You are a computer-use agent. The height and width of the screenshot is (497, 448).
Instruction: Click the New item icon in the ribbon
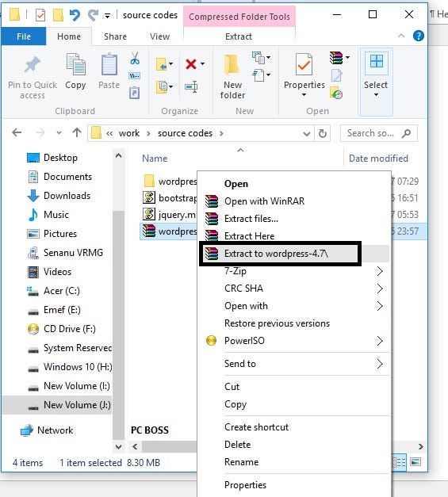pyautogui.click(x=258, y=58)
